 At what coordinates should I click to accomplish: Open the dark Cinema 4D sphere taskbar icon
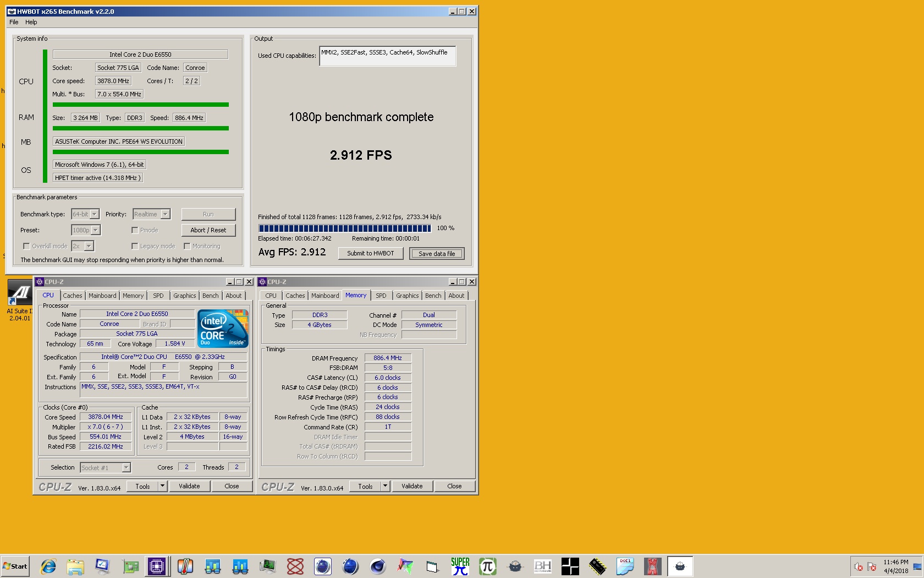pos(378,566)
